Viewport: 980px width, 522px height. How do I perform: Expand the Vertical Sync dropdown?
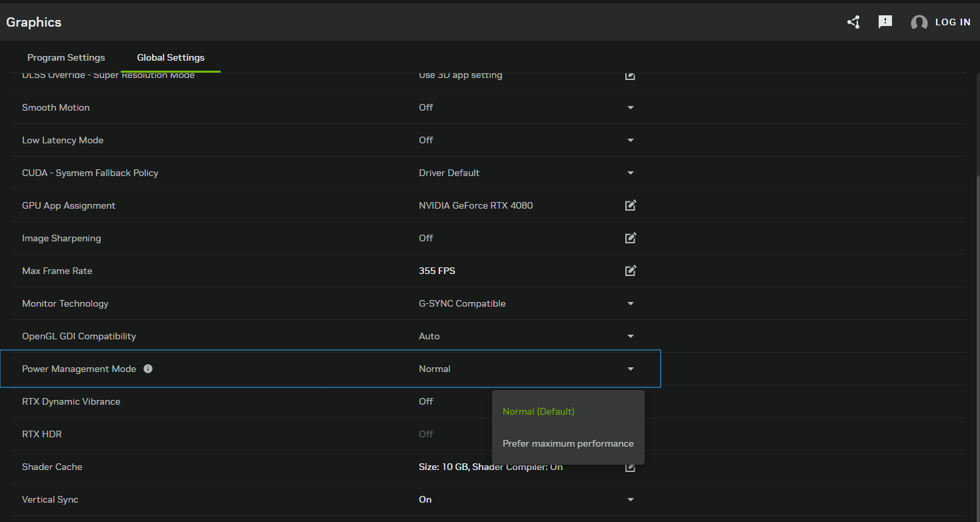(630, 499)
